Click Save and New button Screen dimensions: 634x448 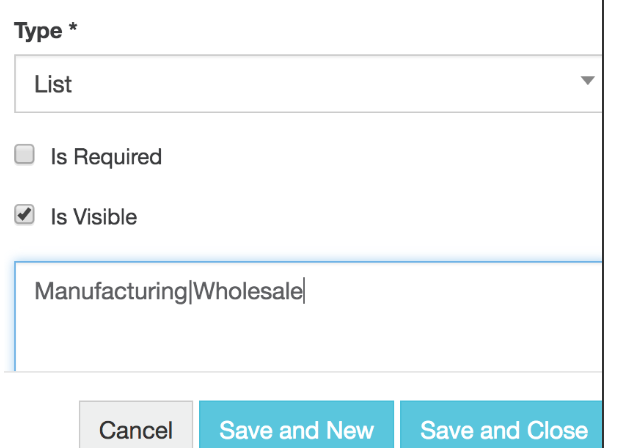296,430
